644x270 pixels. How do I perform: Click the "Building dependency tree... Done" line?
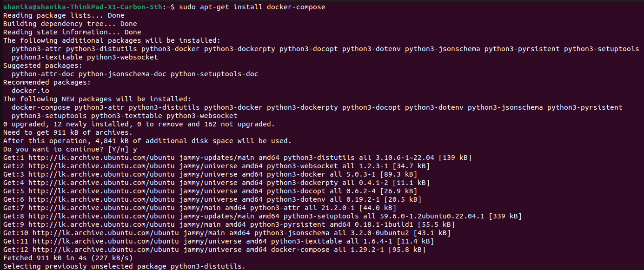pos(70,24)
